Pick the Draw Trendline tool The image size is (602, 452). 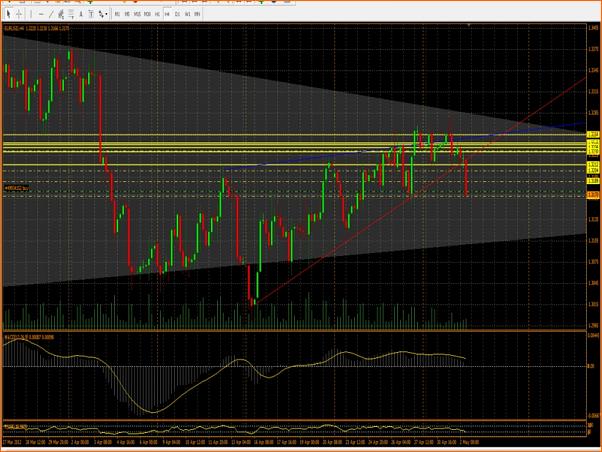[x=51, y=14]
